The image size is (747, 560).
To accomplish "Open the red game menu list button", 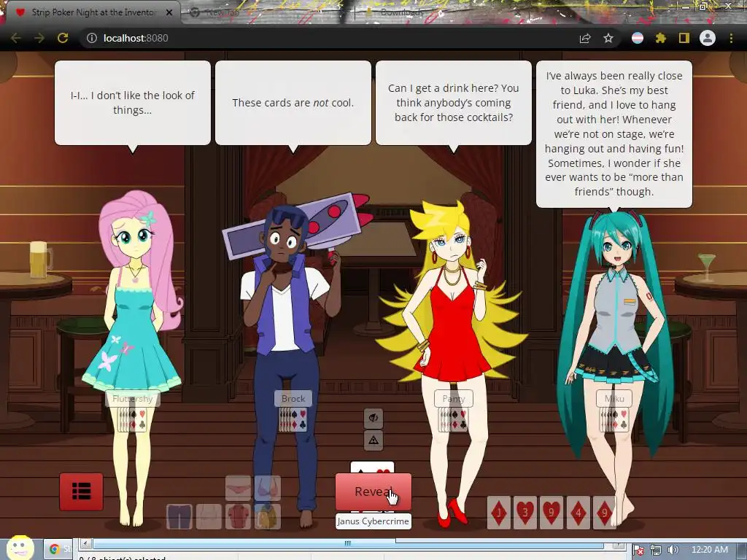I will pos(81,491).
